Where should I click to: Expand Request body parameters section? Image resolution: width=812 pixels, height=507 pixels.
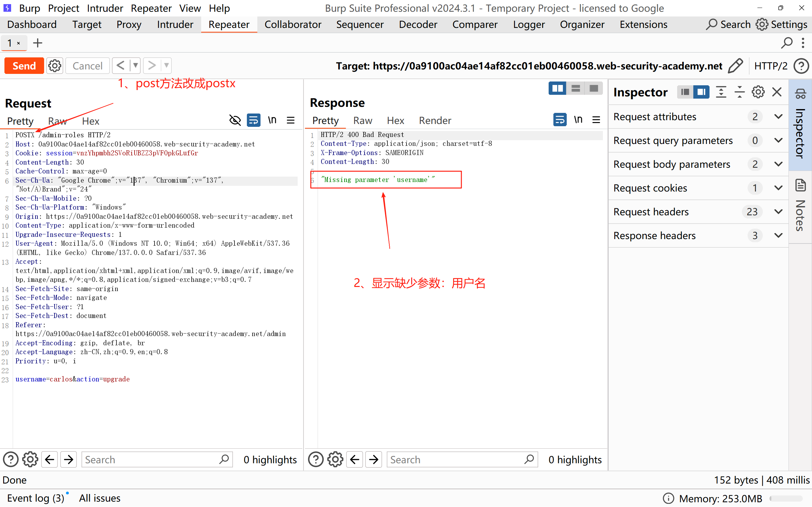[x=778, y=164]
